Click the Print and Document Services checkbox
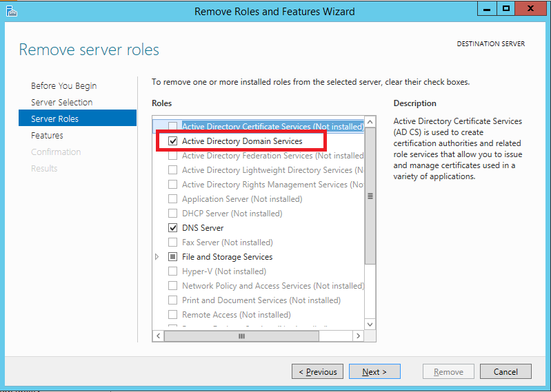 (x=172, y=300)
